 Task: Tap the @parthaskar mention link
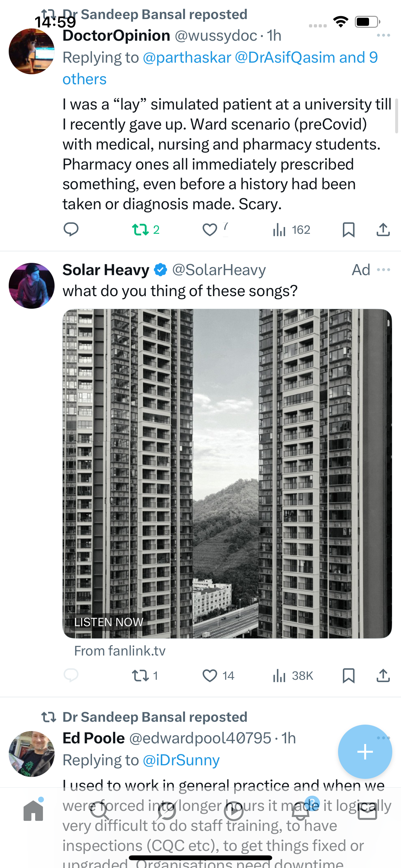(x=187, y=57)
